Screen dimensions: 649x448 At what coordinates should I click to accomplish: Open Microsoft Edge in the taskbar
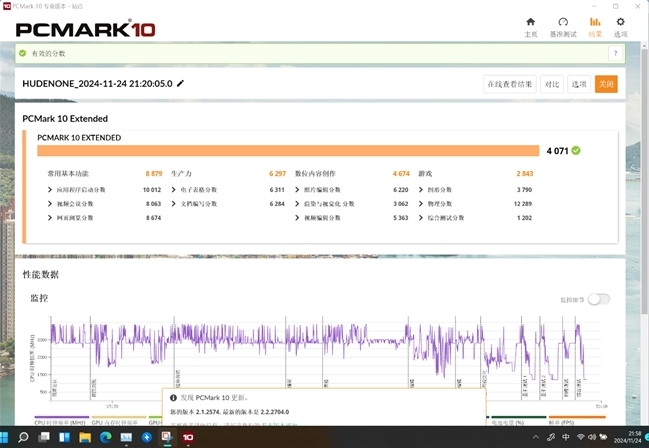click(x=106, y=437)
